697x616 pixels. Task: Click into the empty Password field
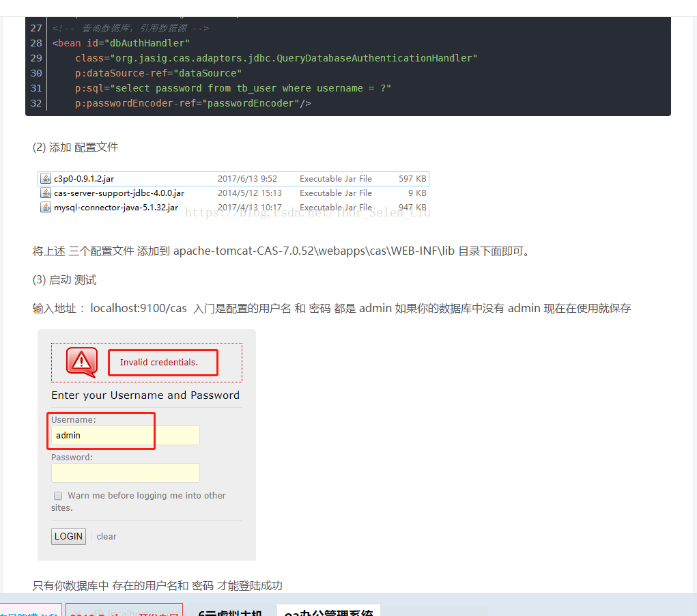point(126,473)
